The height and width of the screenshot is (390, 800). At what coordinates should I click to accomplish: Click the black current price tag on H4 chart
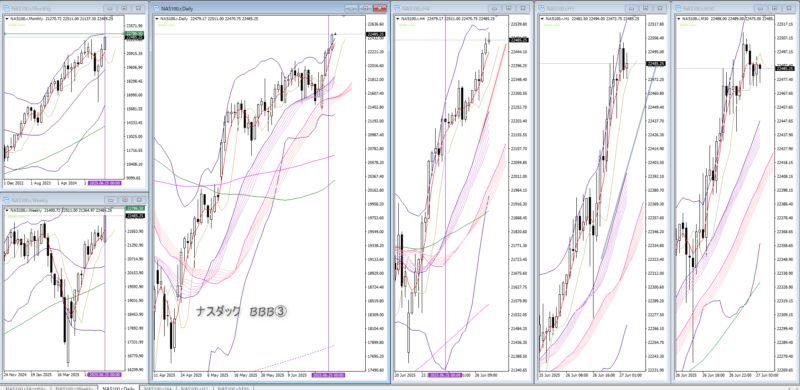519,40
